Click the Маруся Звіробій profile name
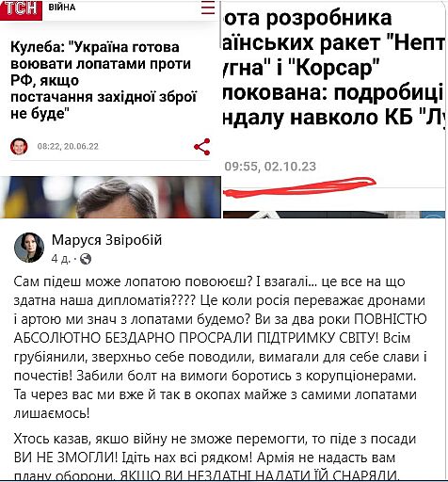Viewport: 448px width, 482px height. (106, 240)
